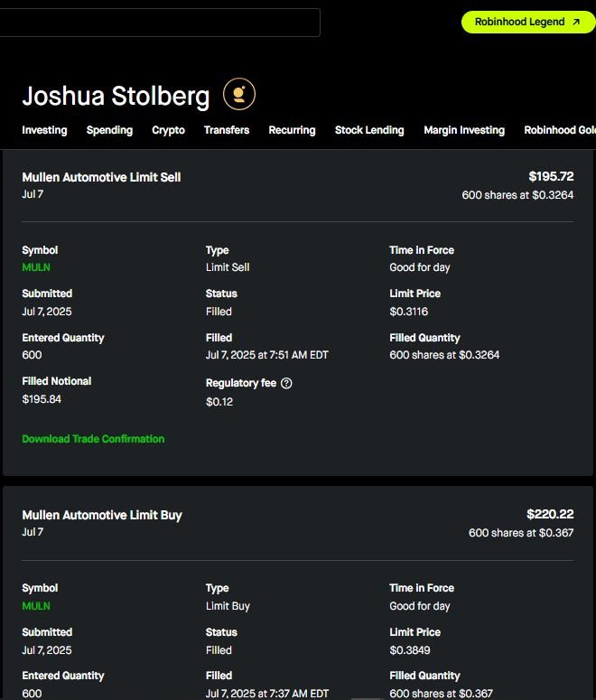Open Robinhood Legend button
Screen dimensions: 596x700
[528, 22]
